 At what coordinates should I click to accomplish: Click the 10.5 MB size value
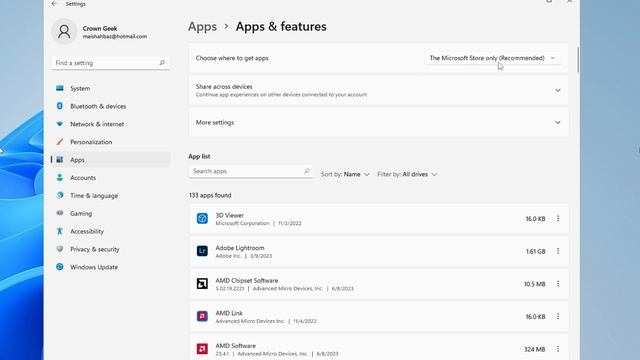[x=535, y=284]
